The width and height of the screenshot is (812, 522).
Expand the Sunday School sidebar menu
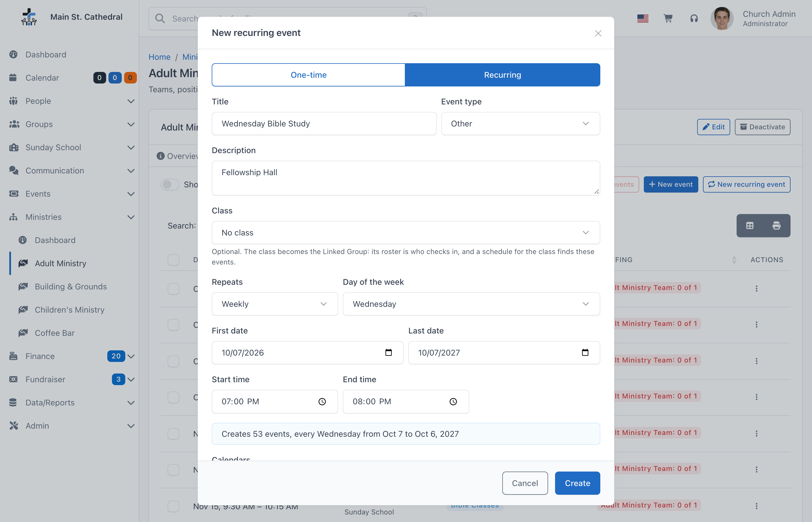click(69, 147)
